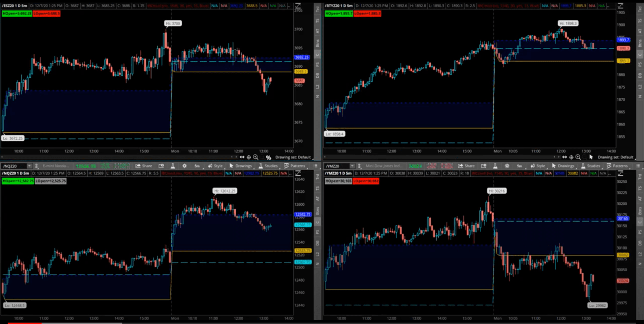Screen dimensions: 644x324
Task: Open 5m timeframe selector in /YMZ20 toolbar
Action: (x=519, y=166)
